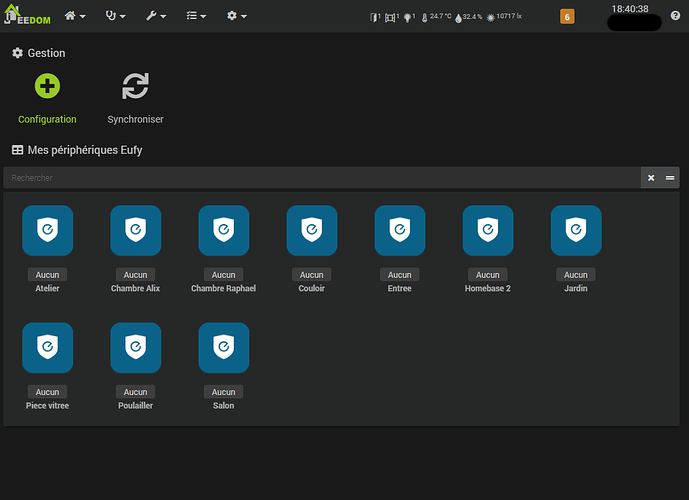Viewport: 689px width, 500px height.
Task: Click the Configuration label
Action: [47, 120]
